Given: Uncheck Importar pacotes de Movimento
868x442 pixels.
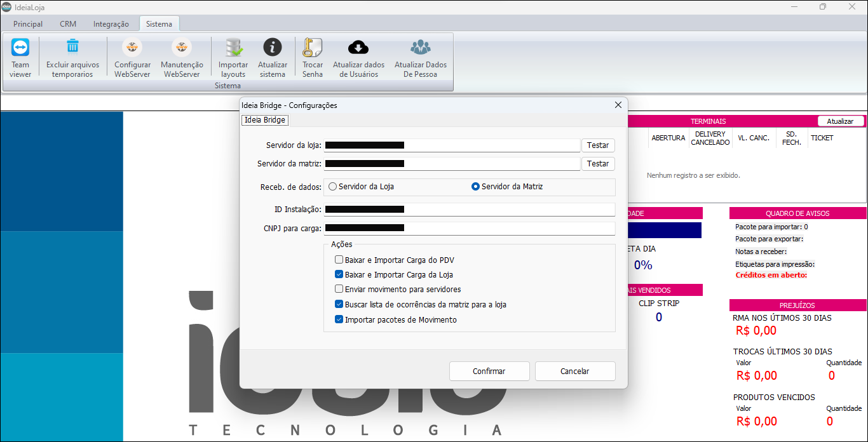Looking at the screenshot, I should (339, 319).
